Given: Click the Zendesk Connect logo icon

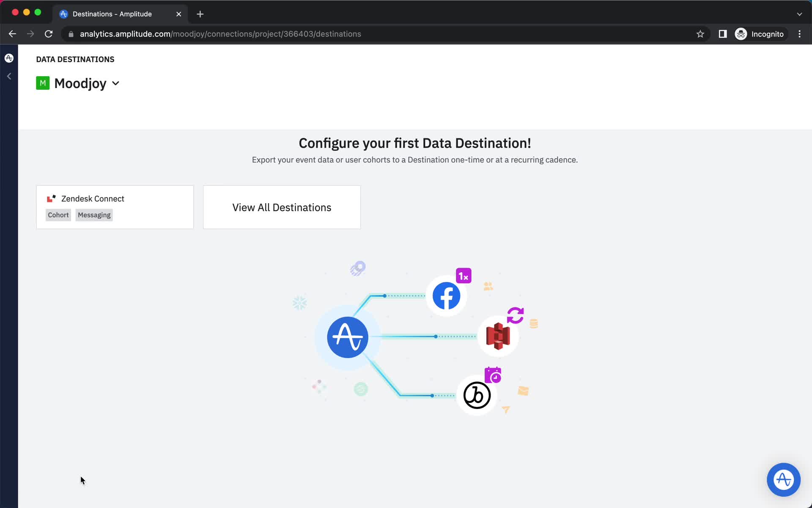Looking at the screenshot, I should pyautogui.click(x=51, y=199).
